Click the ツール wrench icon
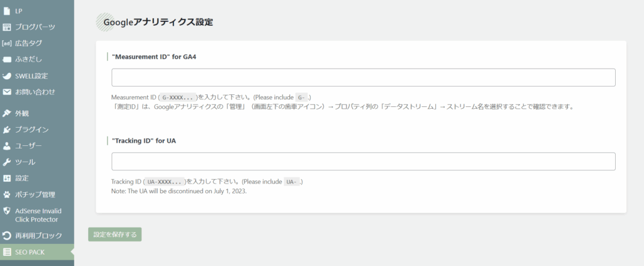This screenshot has width=644, height=266. pos(7,162)
